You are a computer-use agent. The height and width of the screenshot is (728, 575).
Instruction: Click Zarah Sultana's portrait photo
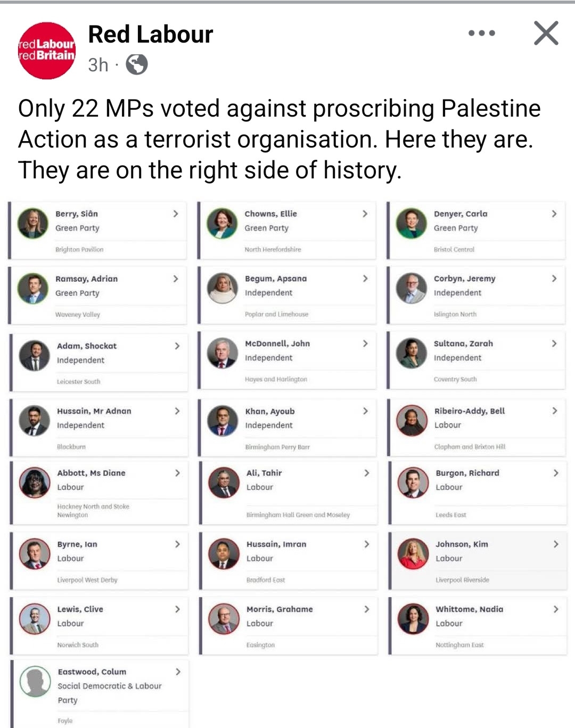[412, 353]
